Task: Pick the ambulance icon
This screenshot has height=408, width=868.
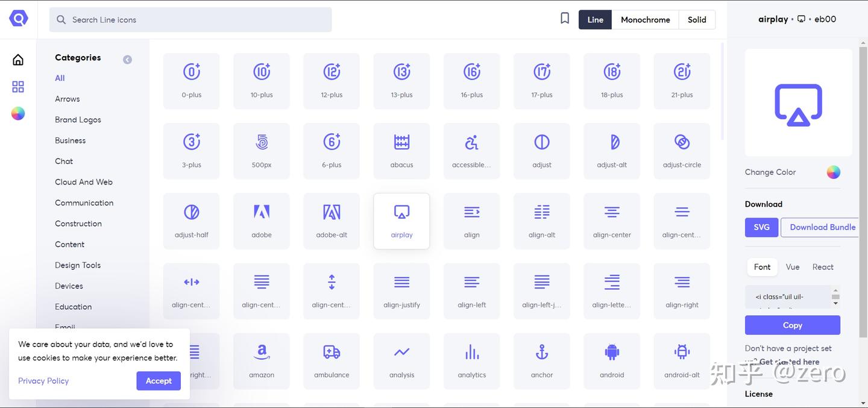Action: [332, 361]
